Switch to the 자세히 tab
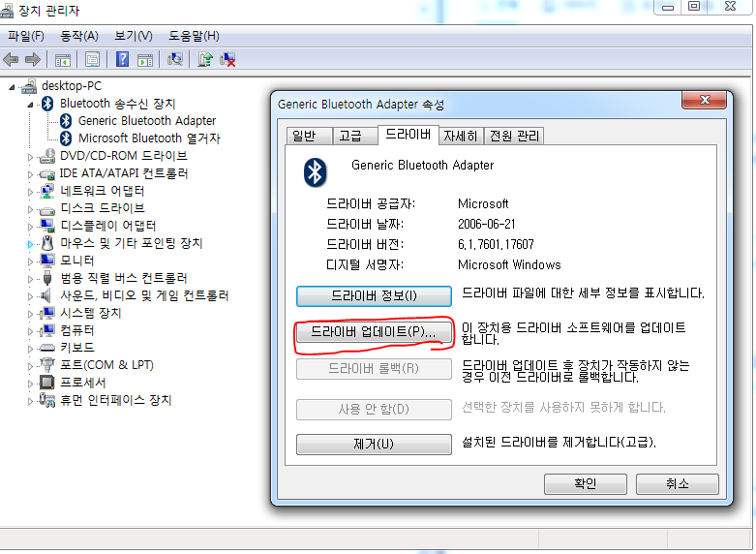756x554 pixels. 461,137
